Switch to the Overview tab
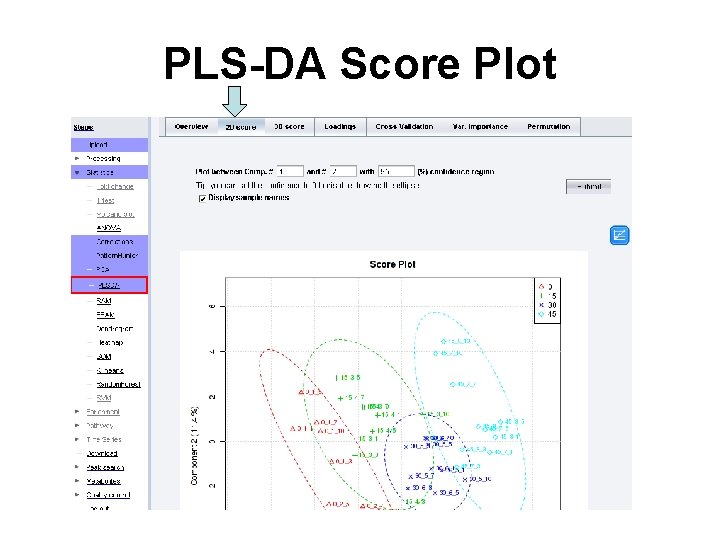Image resolution: width=720 pixels, height=540 pixels. pyautogui.click(x=191, y=127)
